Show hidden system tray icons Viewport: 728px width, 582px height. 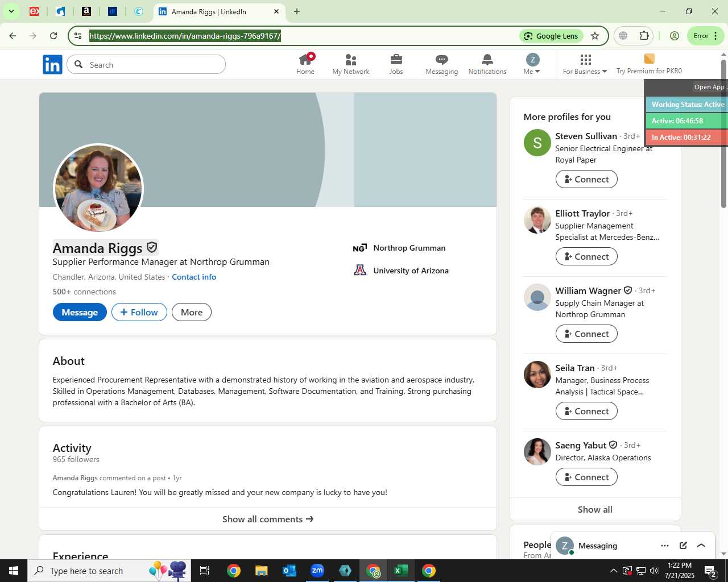click(x=613, y=571)
